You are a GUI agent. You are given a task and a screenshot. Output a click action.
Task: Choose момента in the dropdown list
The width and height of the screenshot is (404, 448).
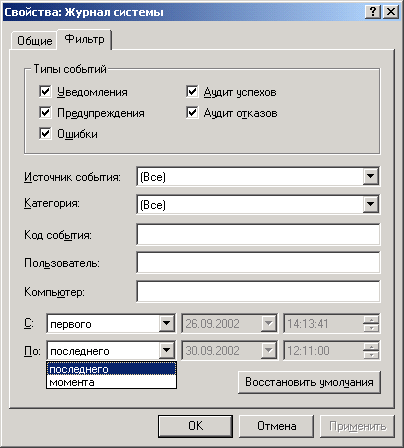111,382
